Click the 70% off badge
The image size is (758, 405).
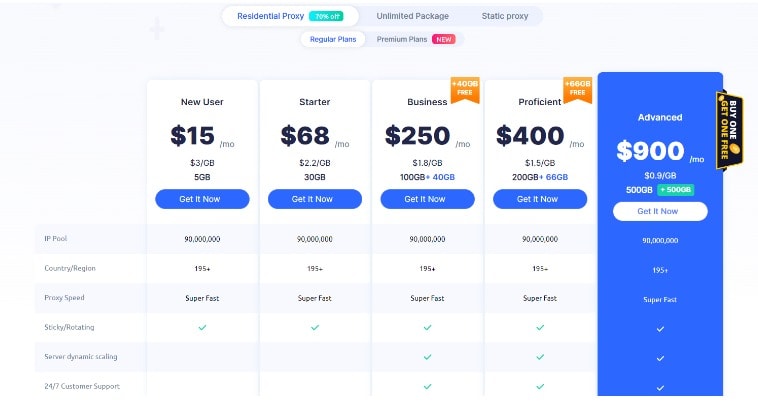point(326,16)
